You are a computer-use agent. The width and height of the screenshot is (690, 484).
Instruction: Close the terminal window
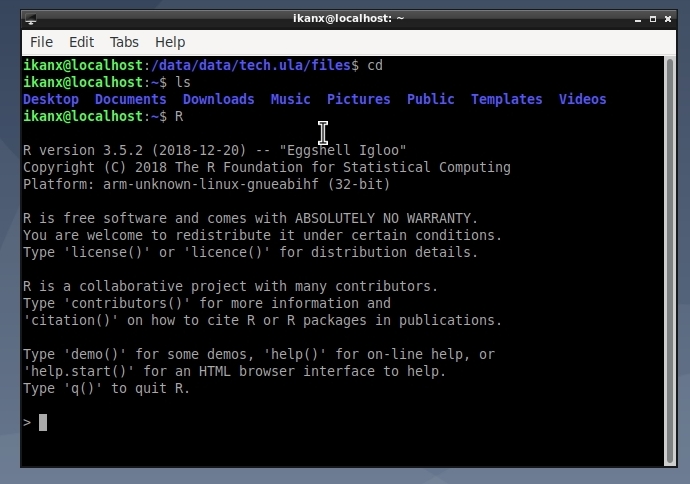pyautogui.click(x=668, y=19)
